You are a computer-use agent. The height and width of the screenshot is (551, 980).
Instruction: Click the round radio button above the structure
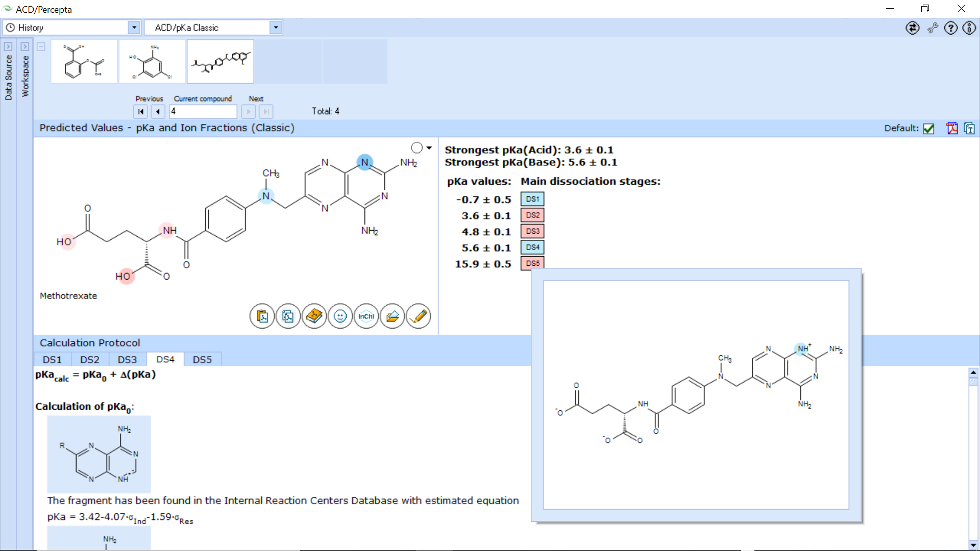point(417,148)
